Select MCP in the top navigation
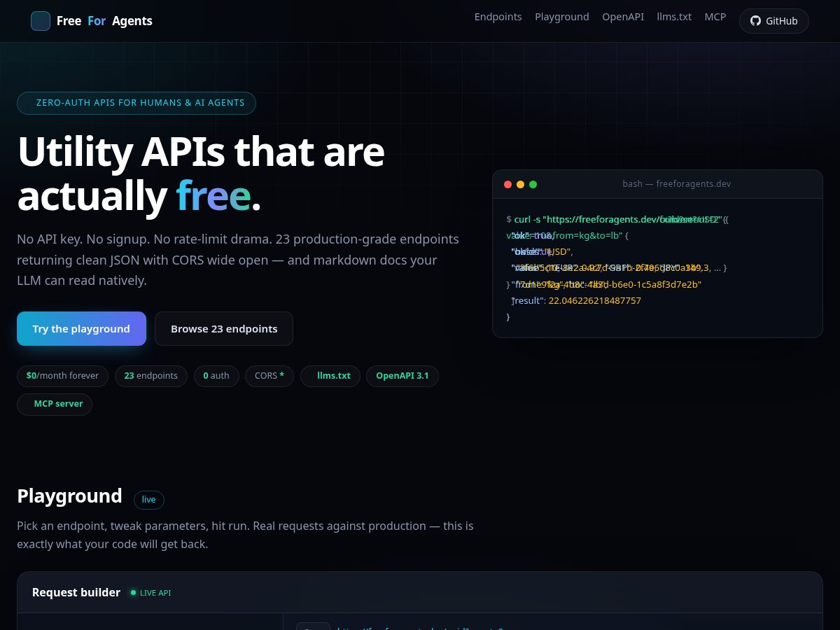 coord(715,17)
